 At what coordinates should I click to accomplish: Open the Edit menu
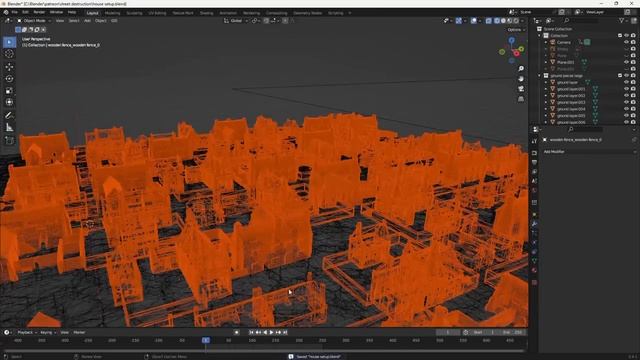[x=25, y=13]
